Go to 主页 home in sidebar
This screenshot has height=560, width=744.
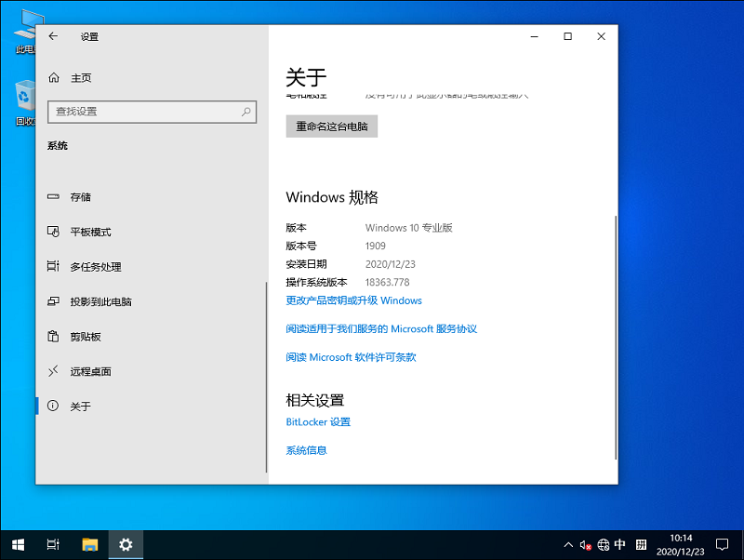tap(81, 78)
